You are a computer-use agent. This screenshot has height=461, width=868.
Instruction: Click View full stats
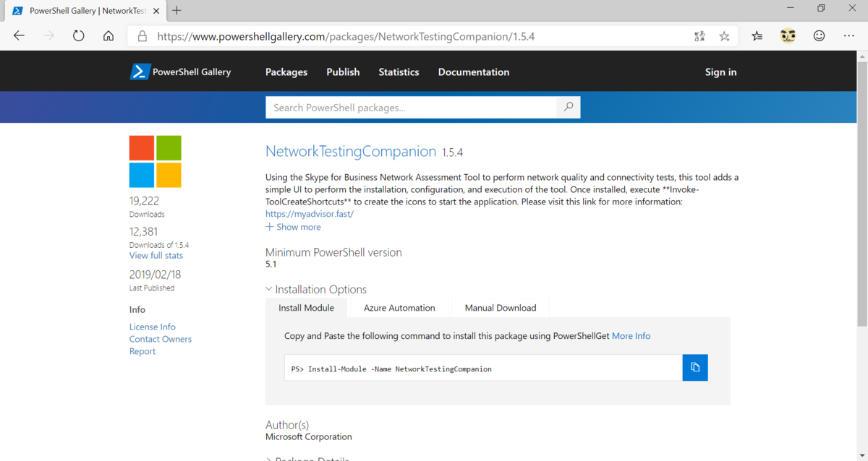pos(156,256)
